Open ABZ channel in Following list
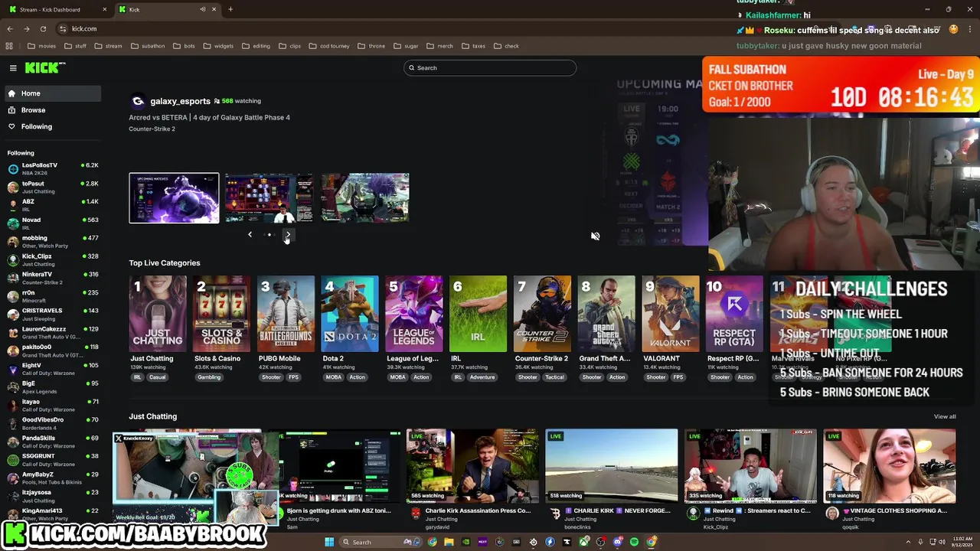 52,205
